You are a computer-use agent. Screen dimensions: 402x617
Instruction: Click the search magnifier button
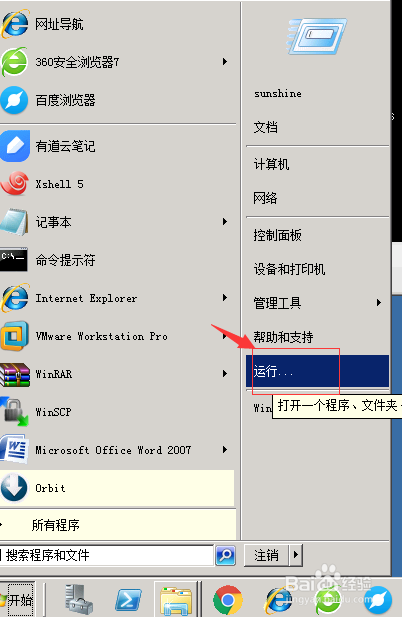point(226,555)
